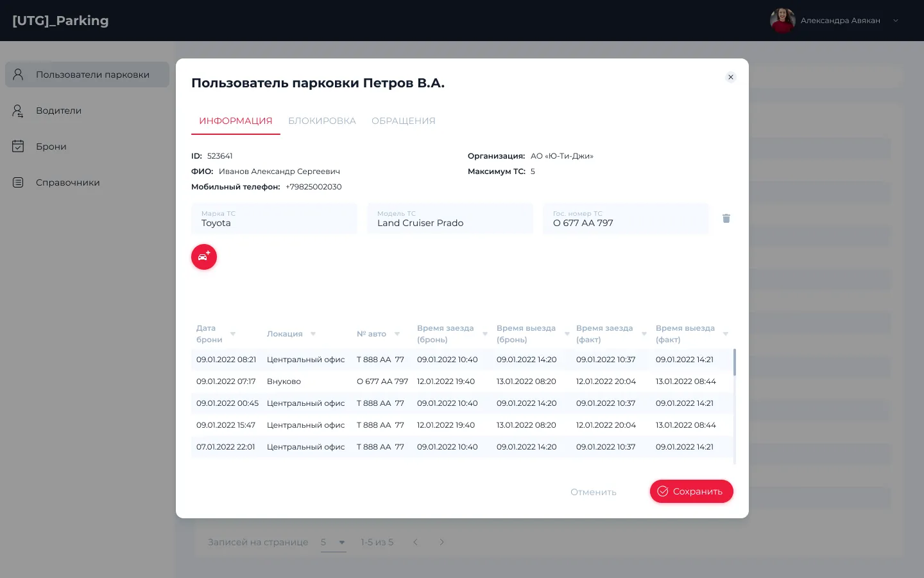Click the ID value 523641
The height and width of the screenshot is (578, 924).
tap(220, 156)
